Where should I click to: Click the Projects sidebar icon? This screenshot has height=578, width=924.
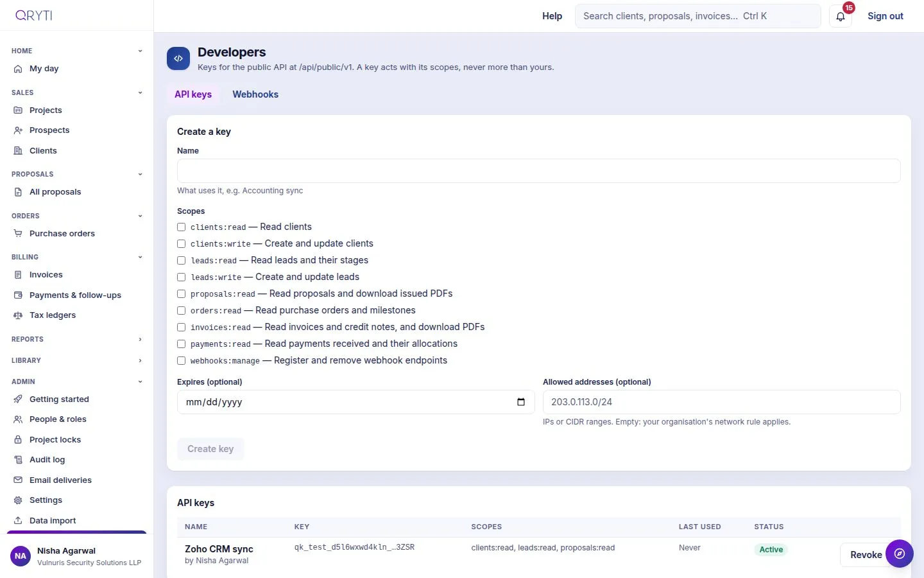tap(18, 110)
